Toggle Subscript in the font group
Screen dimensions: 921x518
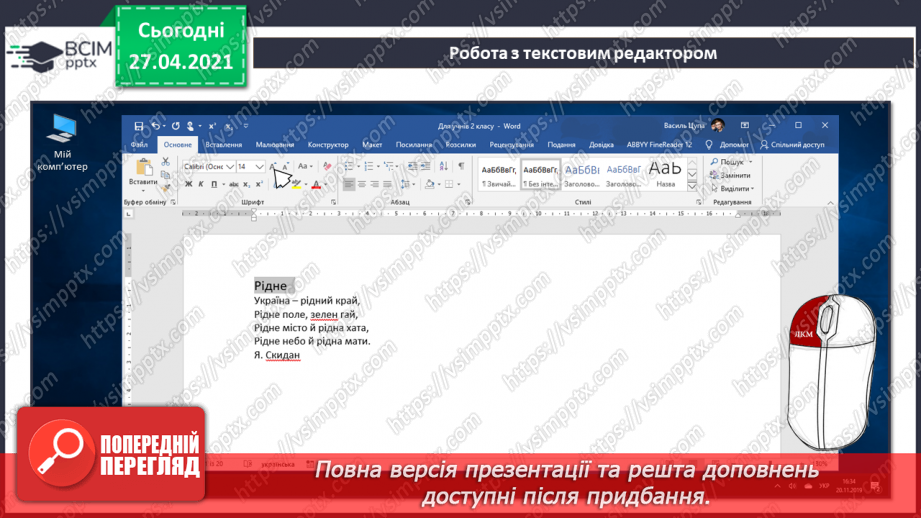point(247,184)
